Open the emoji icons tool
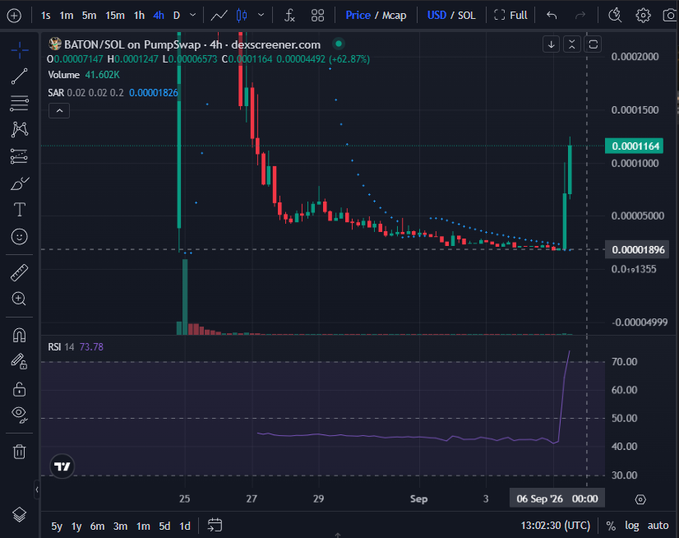 19,237
